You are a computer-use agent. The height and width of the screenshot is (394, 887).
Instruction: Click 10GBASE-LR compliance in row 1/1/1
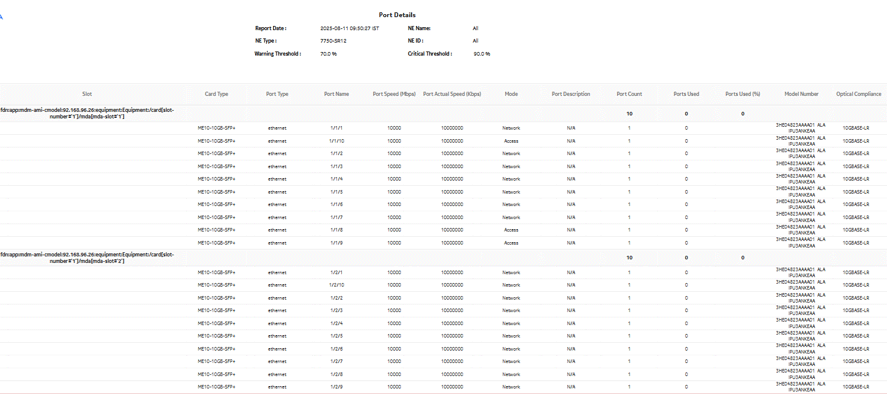(855, 128)
